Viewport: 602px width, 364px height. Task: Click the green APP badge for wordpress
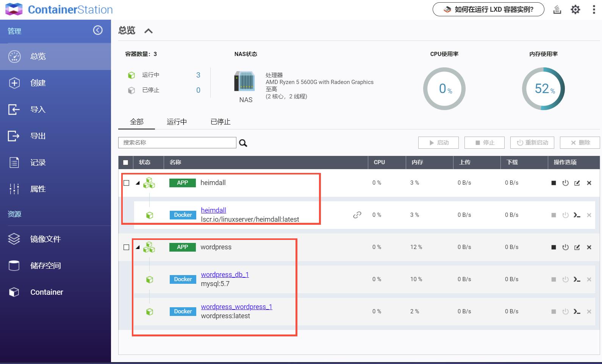click(x=182, y=247)
